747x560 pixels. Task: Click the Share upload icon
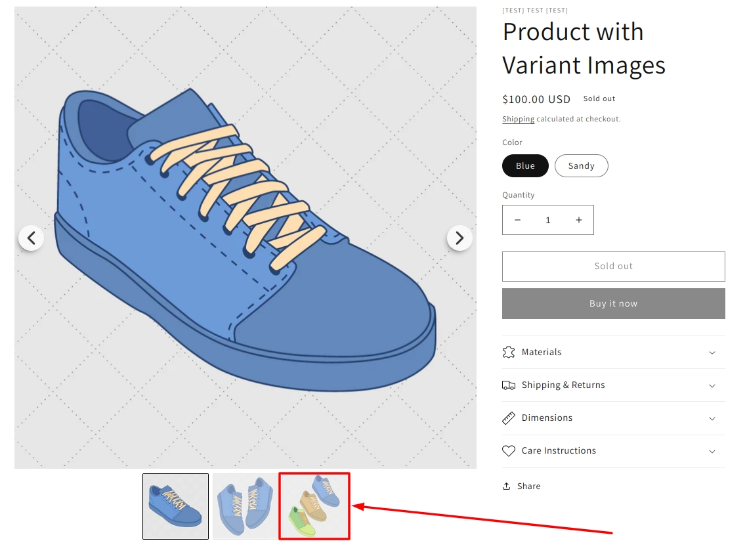[x=506, y=486]
